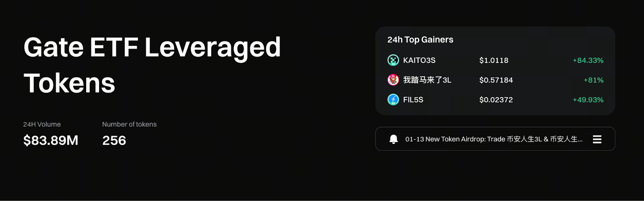Click the FIL5S token icon
The height and width of the screenshot is (201, 644).
393,100
